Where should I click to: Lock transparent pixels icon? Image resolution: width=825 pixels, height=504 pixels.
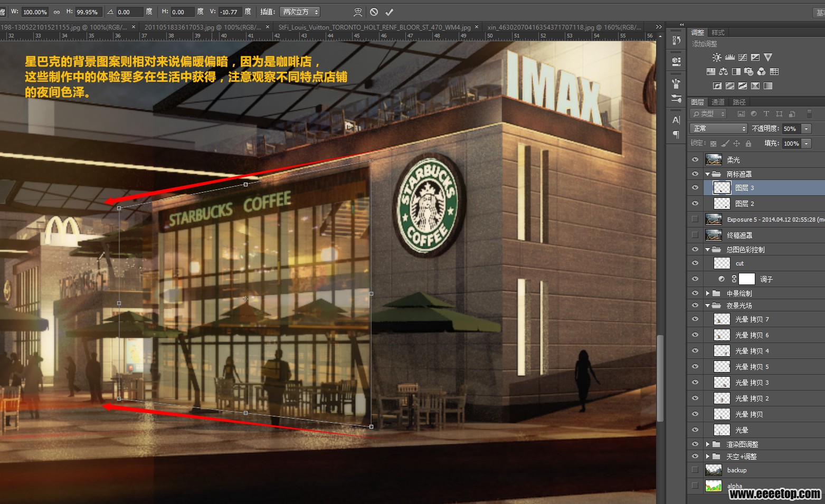[x=713, y=144]
